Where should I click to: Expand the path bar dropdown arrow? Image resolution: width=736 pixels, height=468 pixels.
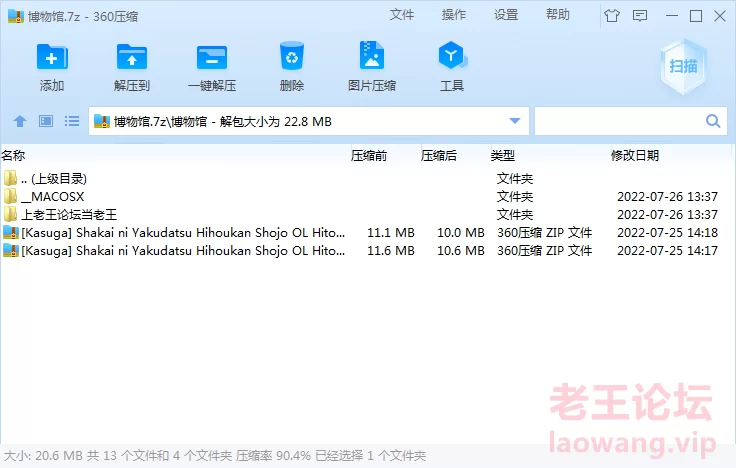pos(514,121)
